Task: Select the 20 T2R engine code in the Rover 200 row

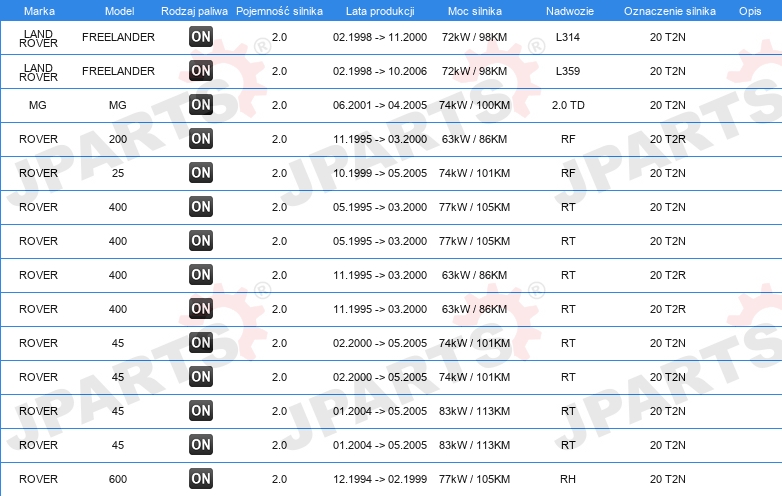Action: (667, 139)
